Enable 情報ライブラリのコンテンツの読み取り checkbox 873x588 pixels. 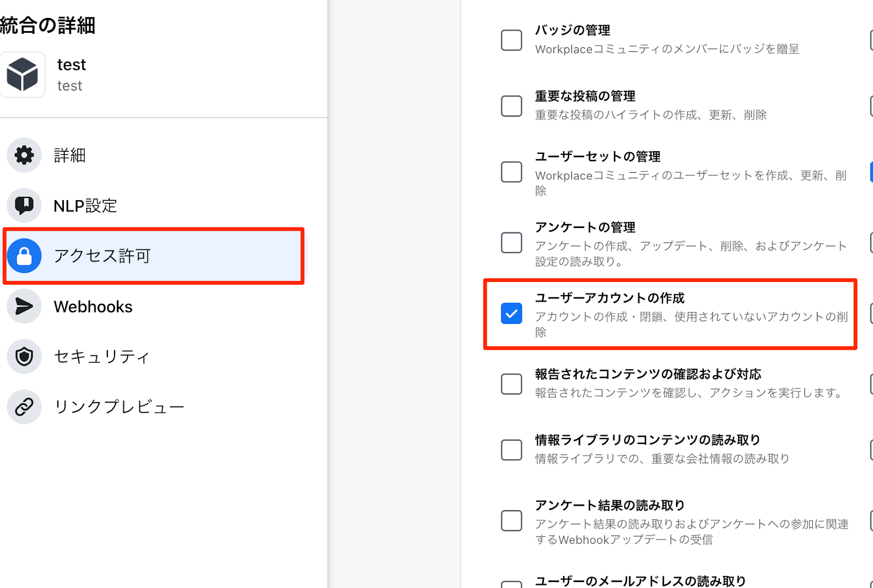(x=511, y=450)
